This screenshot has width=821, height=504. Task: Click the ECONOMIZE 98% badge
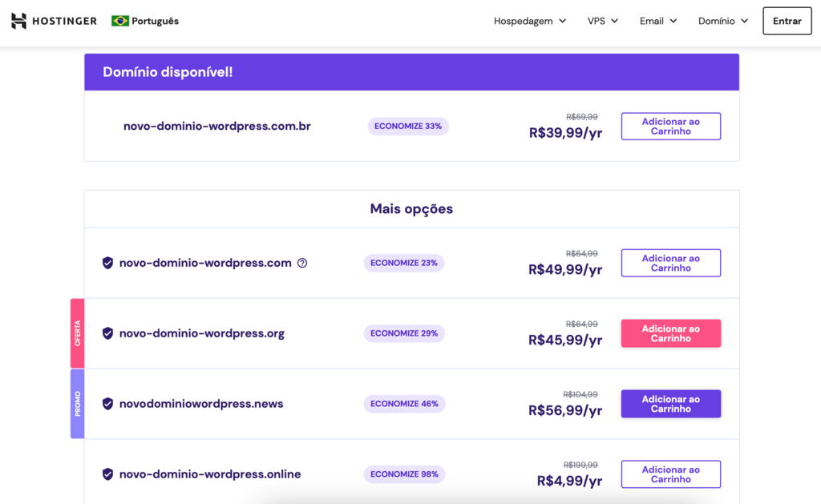(404, 474)
